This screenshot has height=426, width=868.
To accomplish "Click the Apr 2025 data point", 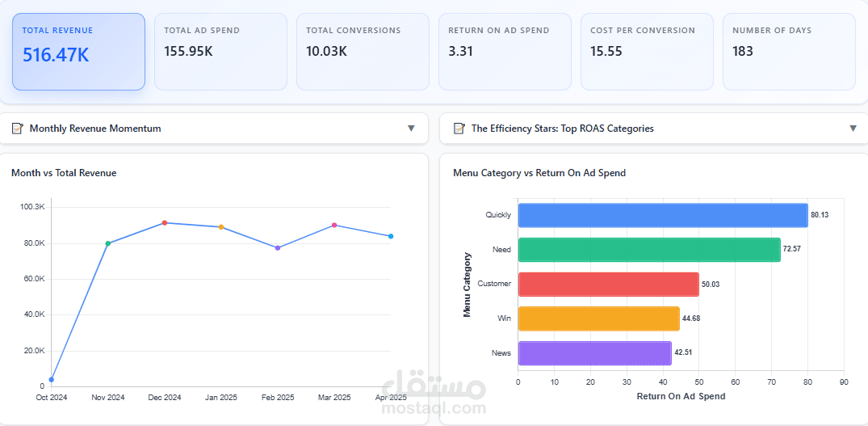I will click(x=391, y=236).
